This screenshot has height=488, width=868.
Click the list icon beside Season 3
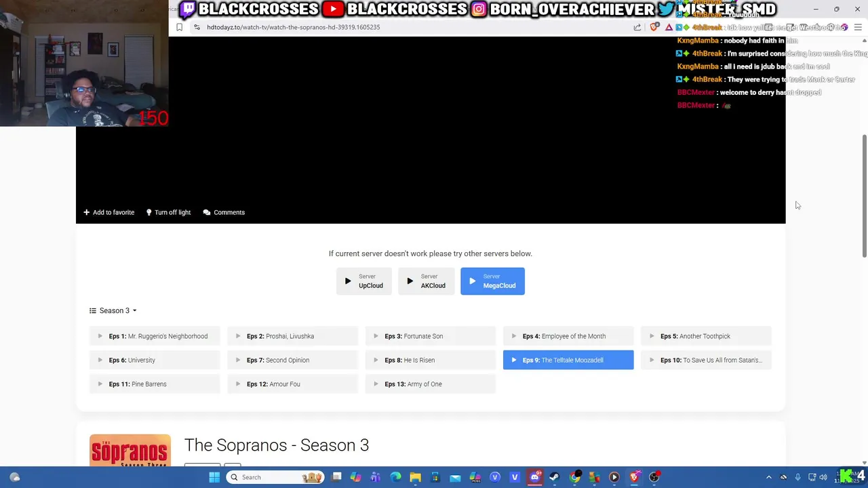[x=93, y=310]
